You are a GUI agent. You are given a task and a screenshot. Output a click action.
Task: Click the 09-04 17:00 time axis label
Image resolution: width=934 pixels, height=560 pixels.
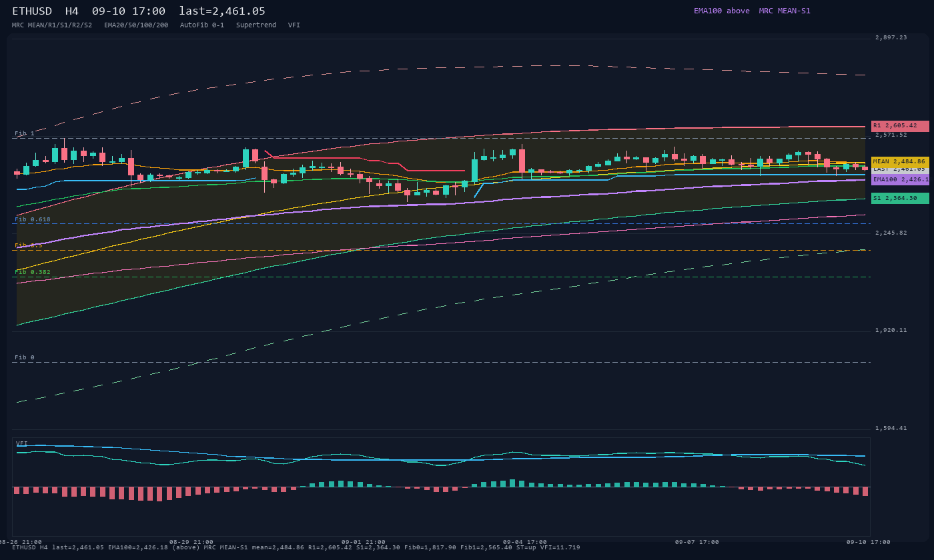coord(525,542)
